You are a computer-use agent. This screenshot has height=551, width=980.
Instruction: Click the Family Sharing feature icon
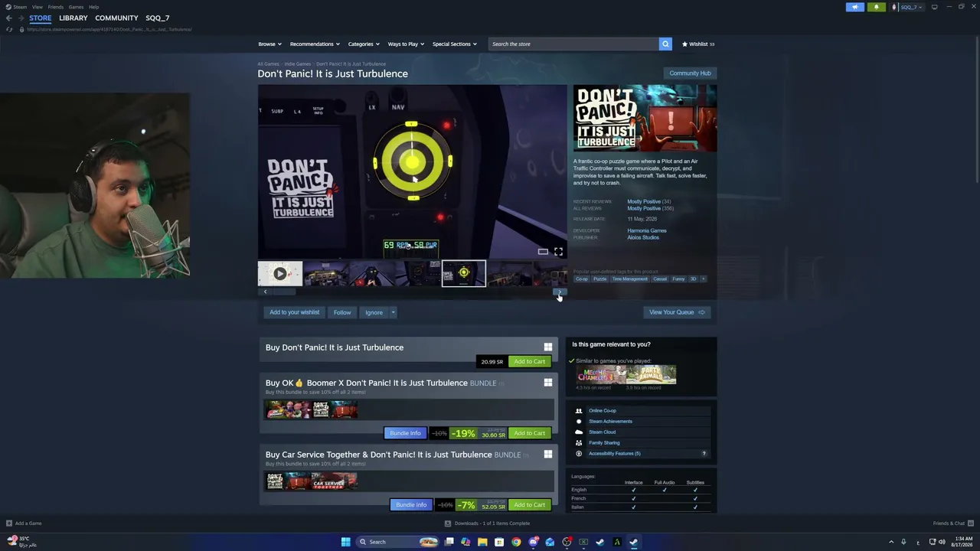click(x=579, y=443)
